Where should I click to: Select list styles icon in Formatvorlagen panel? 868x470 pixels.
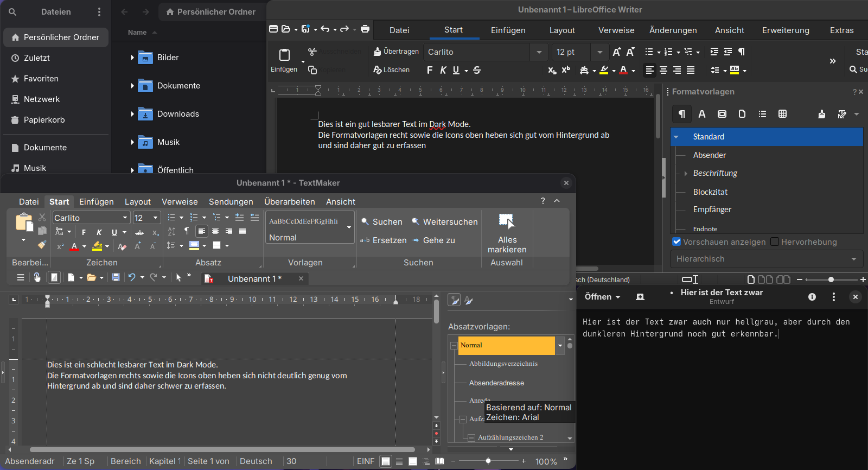point(762,114)
